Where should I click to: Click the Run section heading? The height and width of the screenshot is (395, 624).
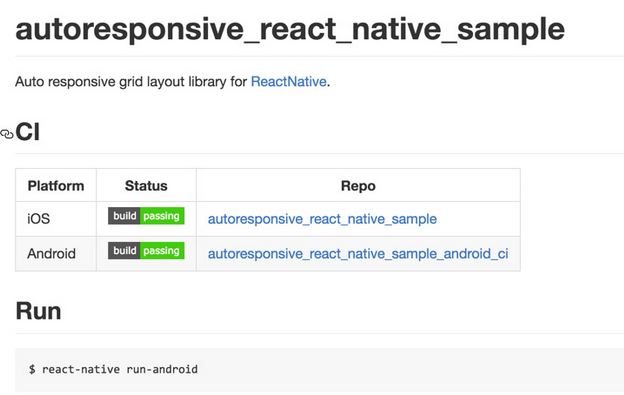pos(38,311)
